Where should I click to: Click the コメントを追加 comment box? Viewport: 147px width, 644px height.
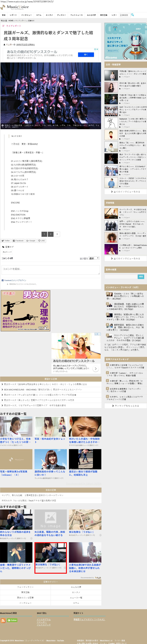click(x=51, y=270)
